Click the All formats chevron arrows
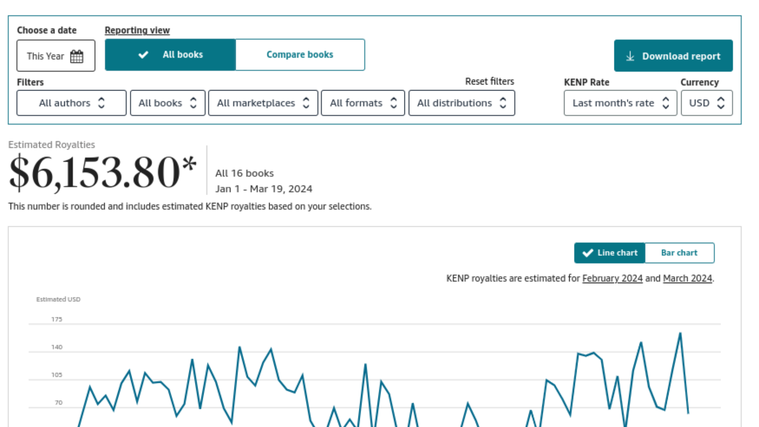The image size is (759, 427). click(x=394, y=103)
